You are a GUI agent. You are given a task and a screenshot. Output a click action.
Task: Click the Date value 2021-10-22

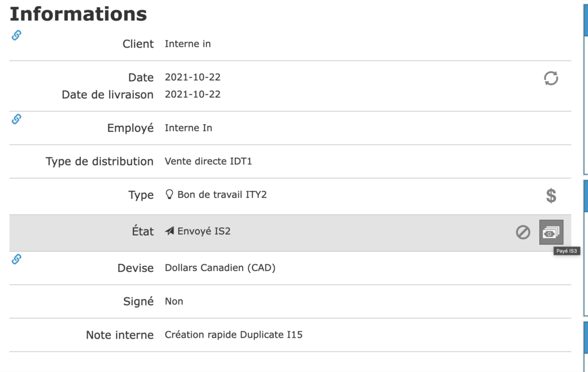[x=192, y=78]
